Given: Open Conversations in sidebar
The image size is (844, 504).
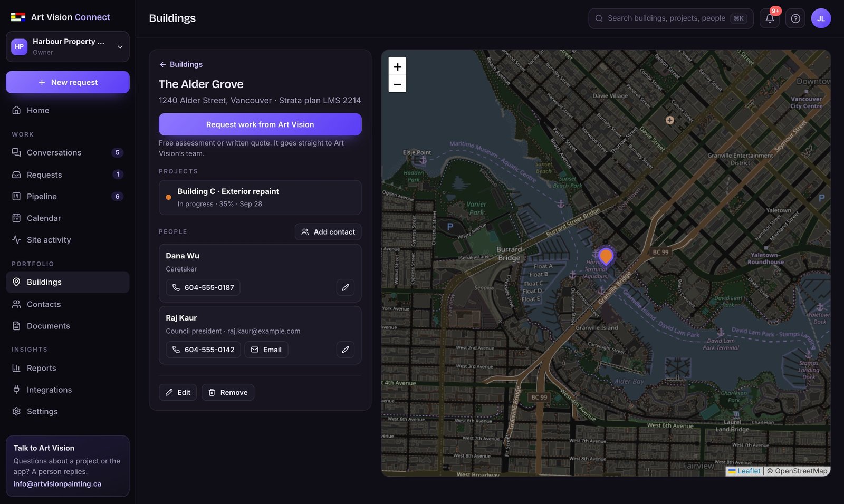Looking at the screenshot, I should coord(68,152).
